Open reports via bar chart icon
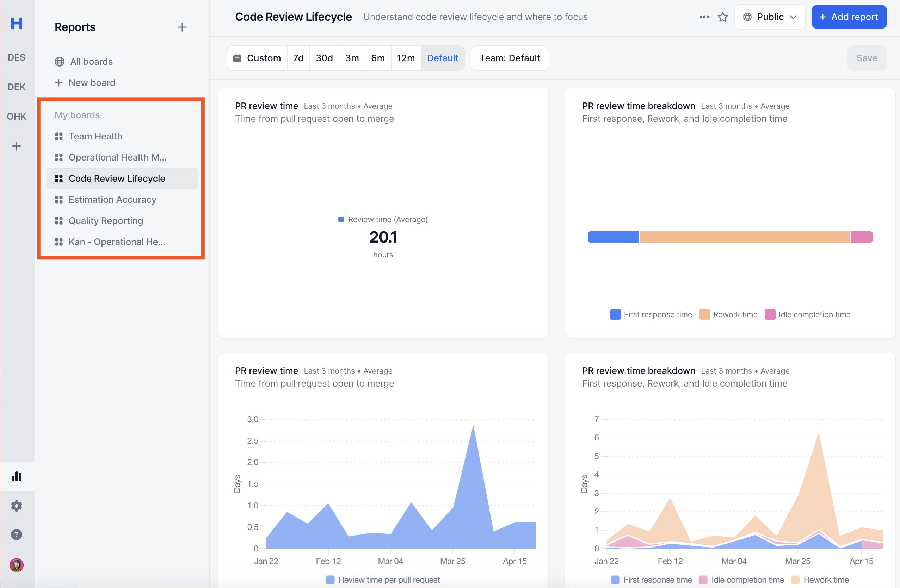 point(17,476)
